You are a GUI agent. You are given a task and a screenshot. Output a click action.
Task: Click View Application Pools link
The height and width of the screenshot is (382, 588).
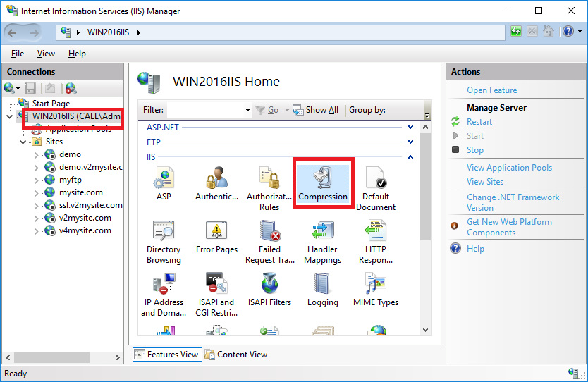click(509, 168)
